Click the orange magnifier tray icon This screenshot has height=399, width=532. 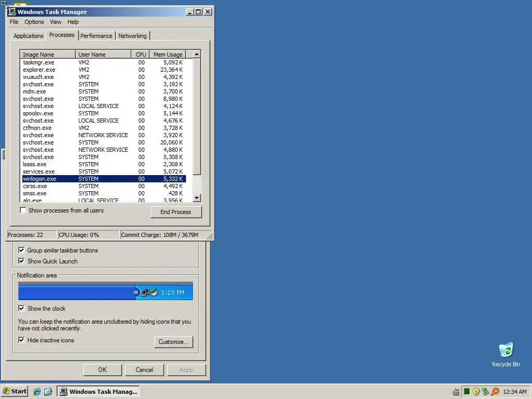click(x=495, y=392)
